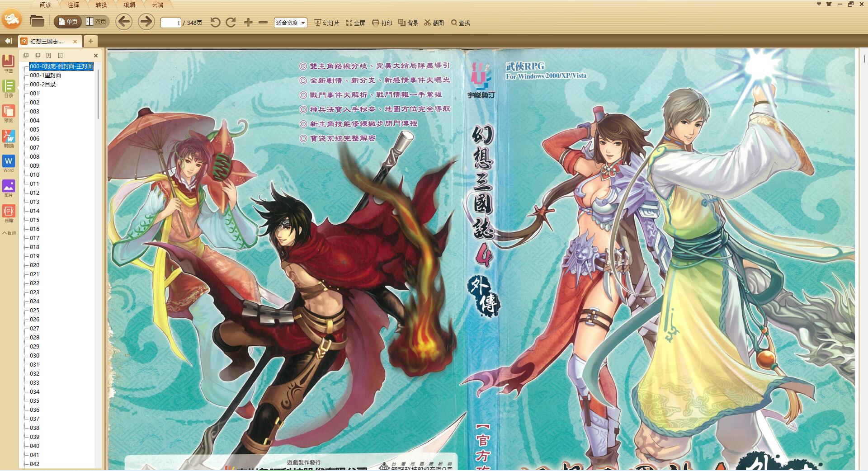This screenshot has height=471, width=868.
Task: Select outline entry 000-2目录
Action: [43, 85]
